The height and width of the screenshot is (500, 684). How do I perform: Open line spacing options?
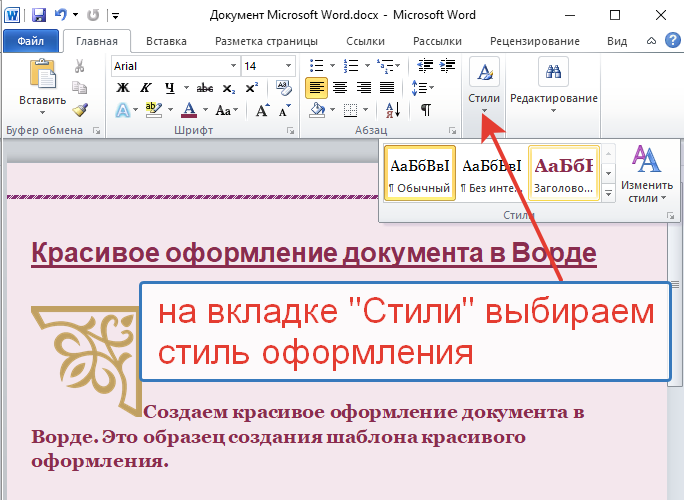pyautogui.click(x=422, y=88)
